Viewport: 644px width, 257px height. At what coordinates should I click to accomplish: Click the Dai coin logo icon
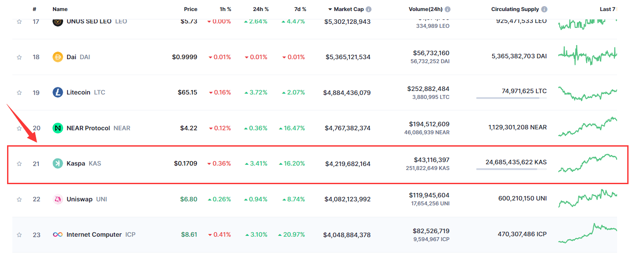coord(58,57)
